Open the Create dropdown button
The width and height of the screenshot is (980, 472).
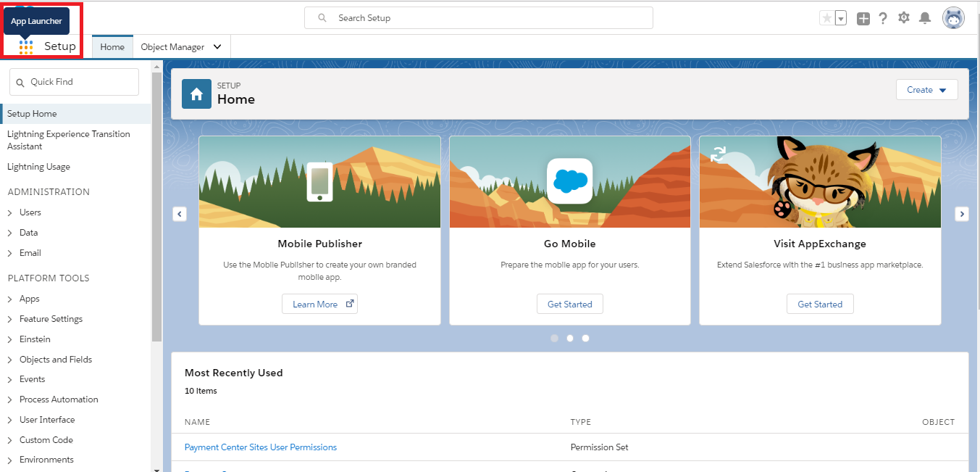click(x=926, y=90)
